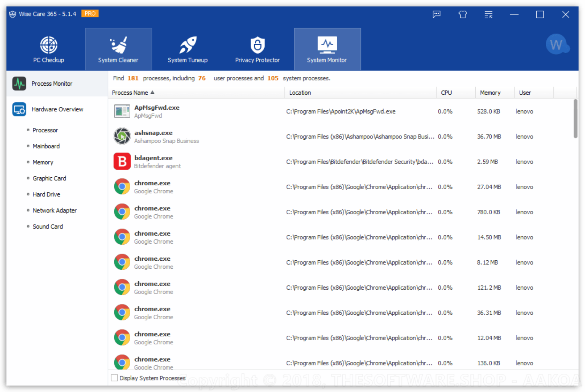The height and width of the screenshot is (392, 585).
Task: Enable the Display System Processes checkbox
Action: point(114,378)
